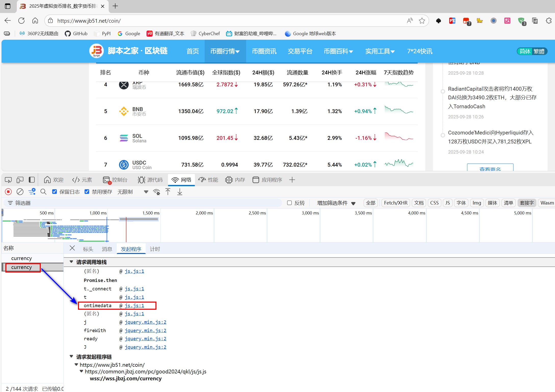Clear the network log
Screen dimensions: 555x392
[x=20, y=192]
